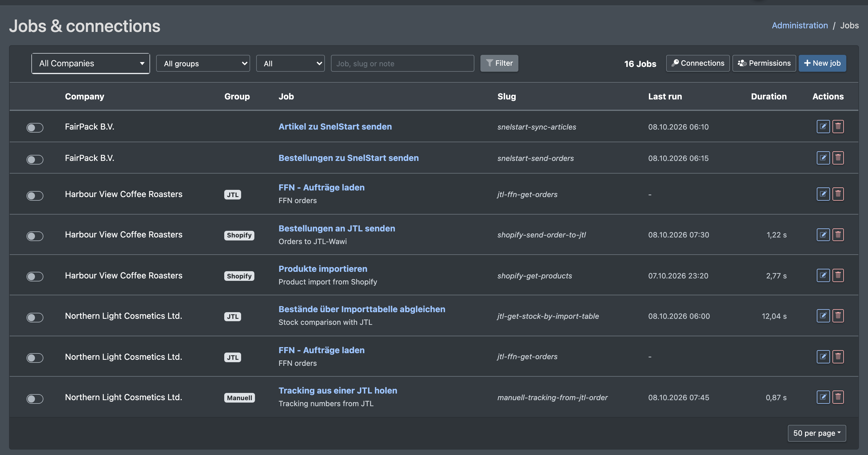This screenshot has width=868, height=455.
Task: Open the Artikel zu SnelStart senden job link
Action: point(335,127)
